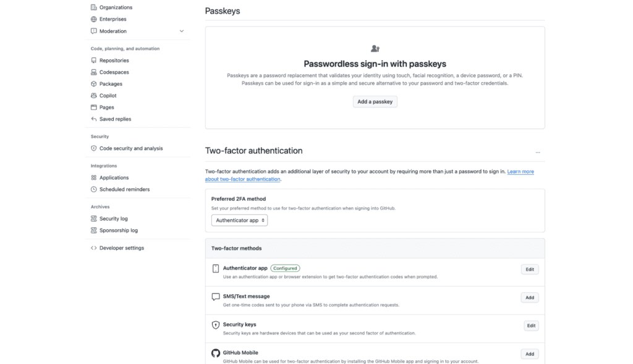This screenshot has width=633, height=364.
Task: Edit the Authenticator app method
Action: pos(530,269)
